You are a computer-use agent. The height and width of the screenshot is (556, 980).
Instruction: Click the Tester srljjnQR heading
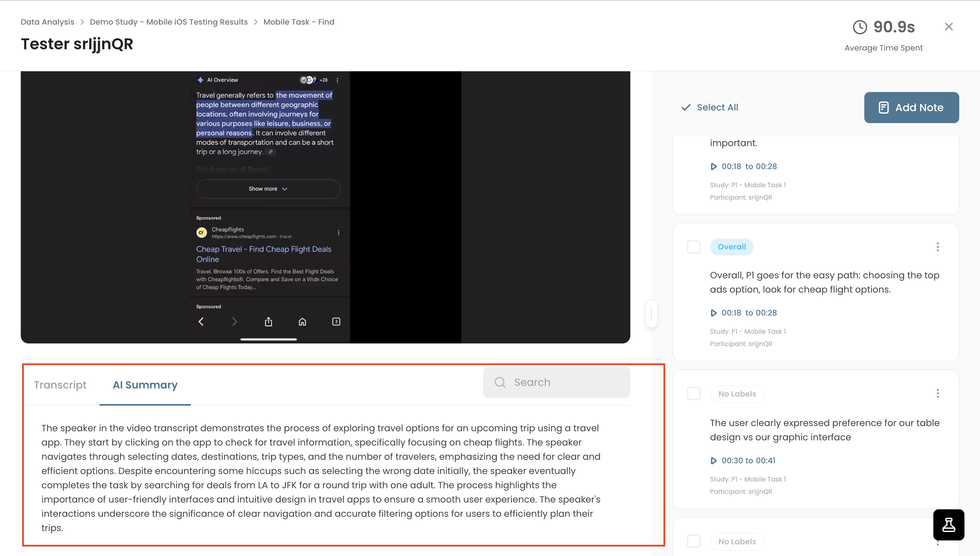point(77,44)
